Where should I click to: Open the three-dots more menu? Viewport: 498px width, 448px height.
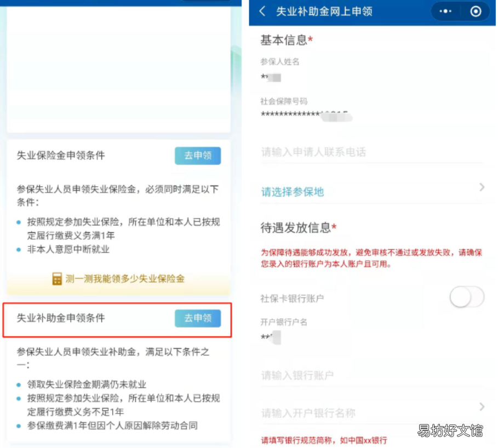coord(445,12)
